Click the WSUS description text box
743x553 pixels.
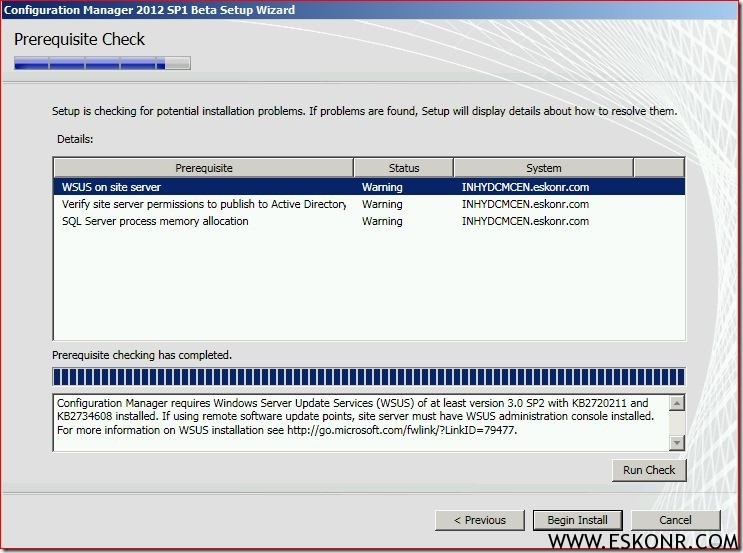(x=361, y=422)
